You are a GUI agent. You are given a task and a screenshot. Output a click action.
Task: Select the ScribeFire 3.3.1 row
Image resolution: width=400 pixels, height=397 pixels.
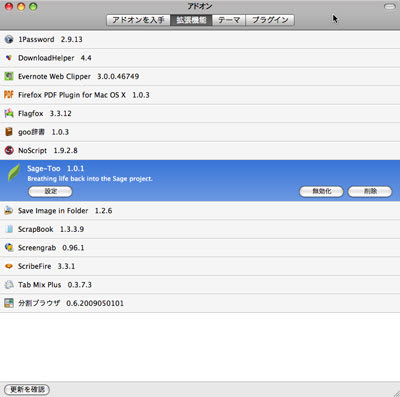tap(200, 266)
